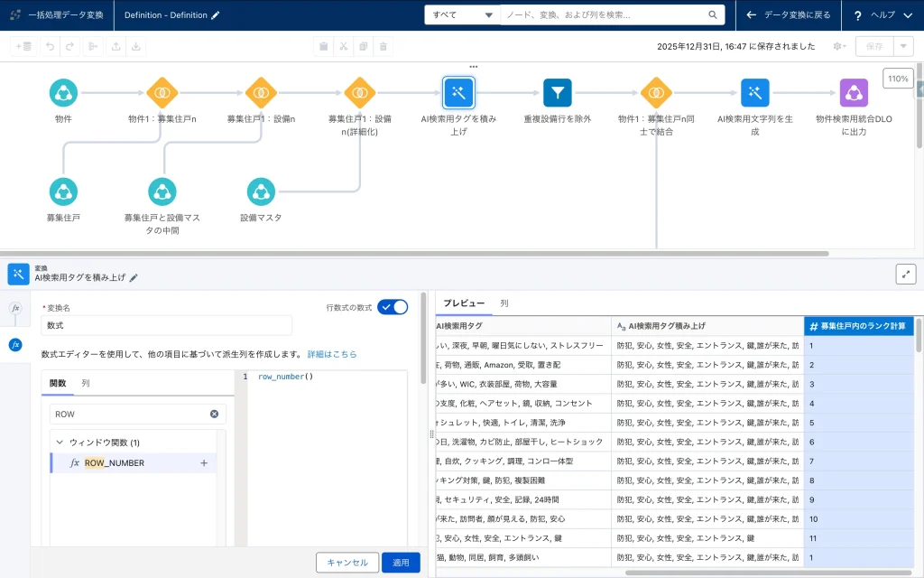Image resolution: width=924 pixels, height=578 pixels.
Task: Click the 適用 apply button
Action: pyautogui.click(x=401, y=563)
